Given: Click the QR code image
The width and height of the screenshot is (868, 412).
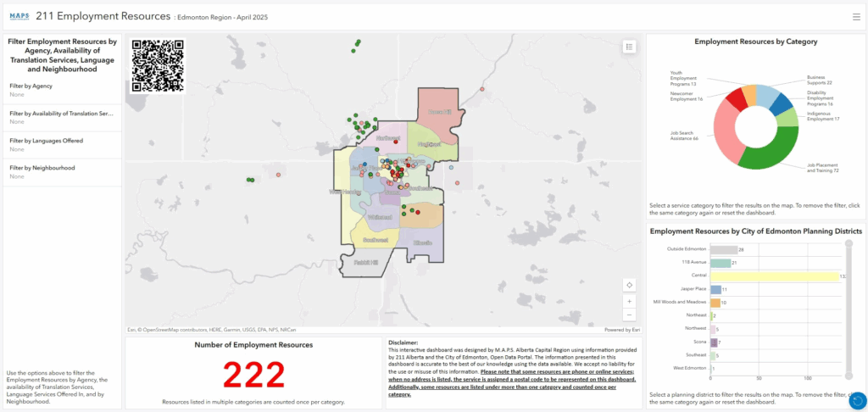Looking at the screenshot, I should pyautogui.click(x=158, y=65).
